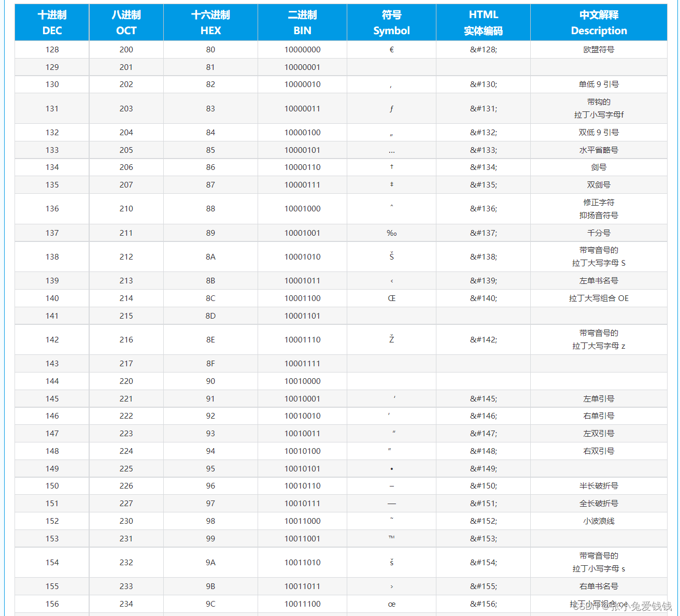Select the description 拉丁大写组合 OE

coord(599,298)
